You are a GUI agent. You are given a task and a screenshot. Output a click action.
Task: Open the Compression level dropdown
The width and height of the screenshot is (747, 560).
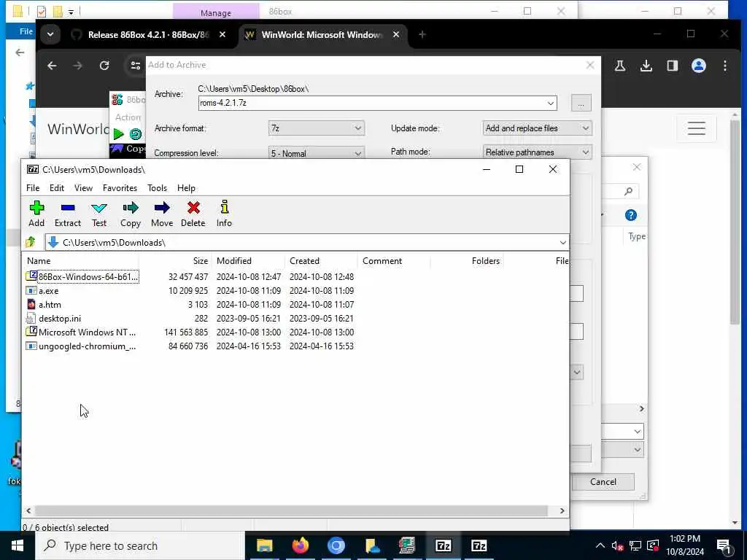[317, 153]
